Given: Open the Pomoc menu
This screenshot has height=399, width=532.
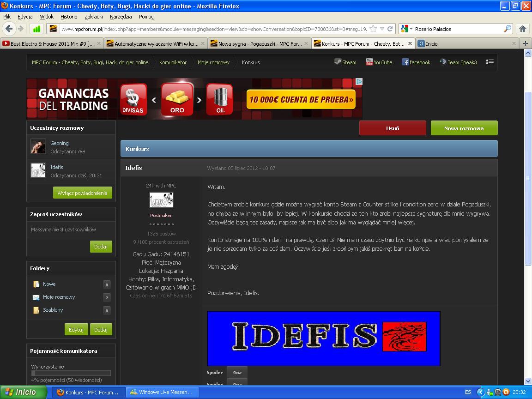Looking at the screenshot, I should [146, 17].
